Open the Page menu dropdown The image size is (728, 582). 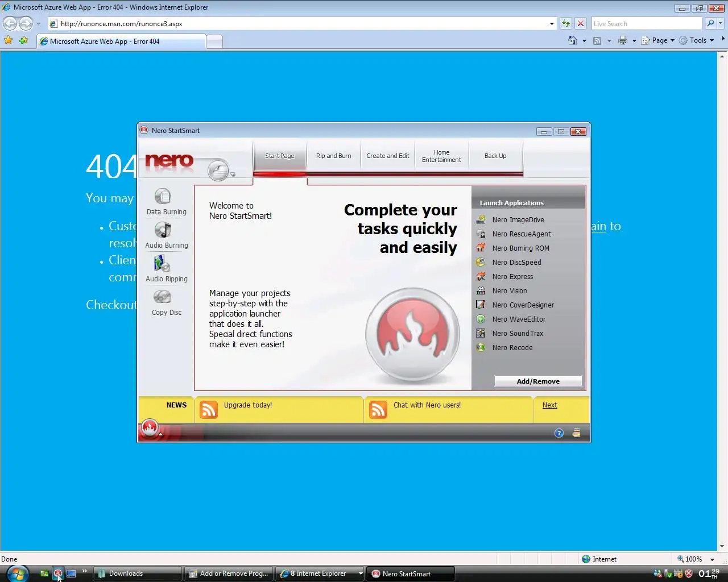[658, 40]
